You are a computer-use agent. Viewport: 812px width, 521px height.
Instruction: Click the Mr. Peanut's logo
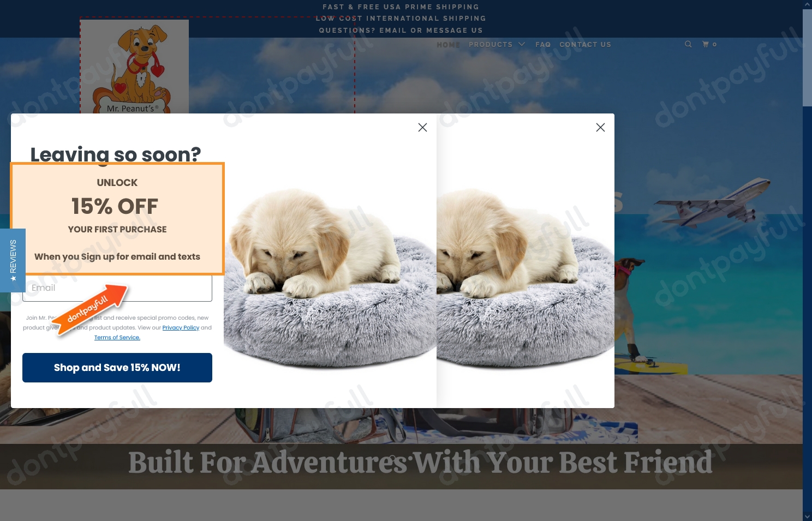pyautogui.click(x=134, y=67)
